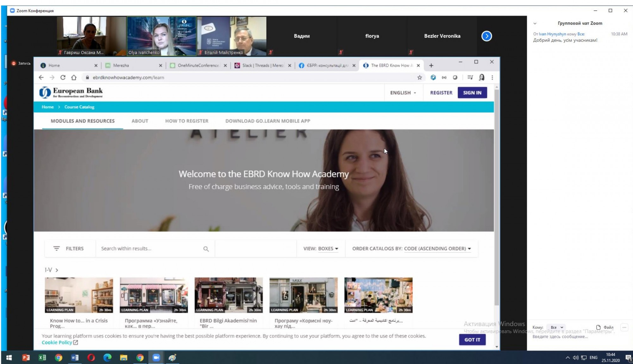633x364 pixels.
Task: Open the Cookie Policy external link icon
Action: [x=76, y=342]
